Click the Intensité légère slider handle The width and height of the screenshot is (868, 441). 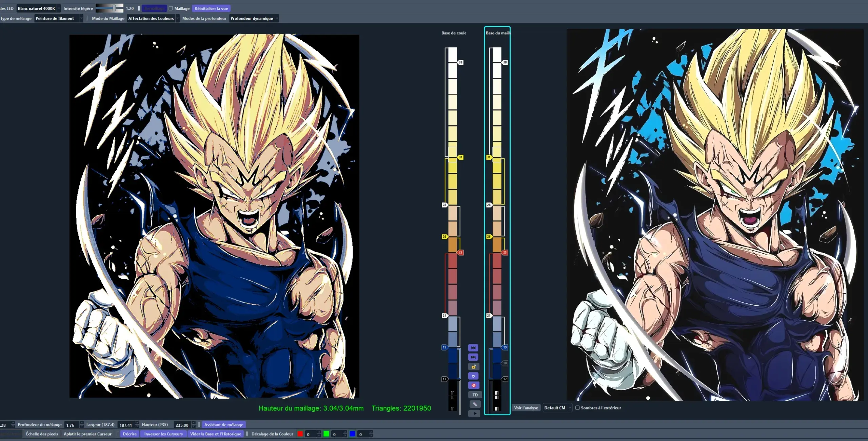click(x=114, y=8)
